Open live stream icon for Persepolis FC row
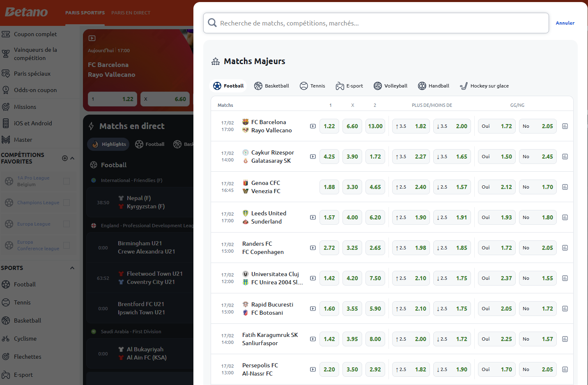 tap(313, 369)
